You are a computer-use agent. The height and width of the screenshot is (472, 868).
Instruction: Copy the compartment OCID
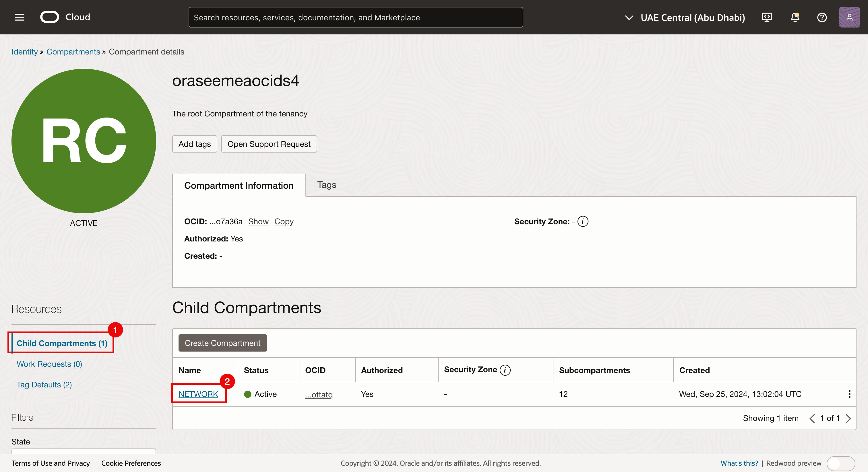coord(284,222)
